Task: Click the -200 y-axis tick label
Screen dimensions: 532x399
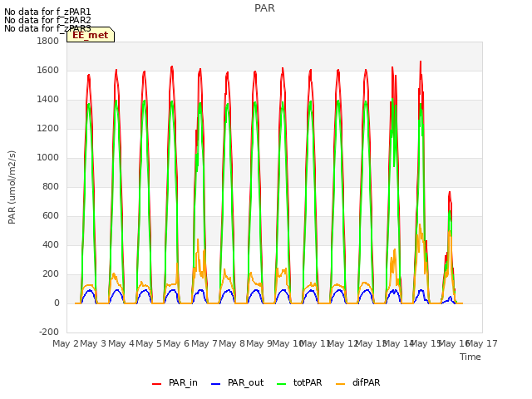Action: click(49, 332)
